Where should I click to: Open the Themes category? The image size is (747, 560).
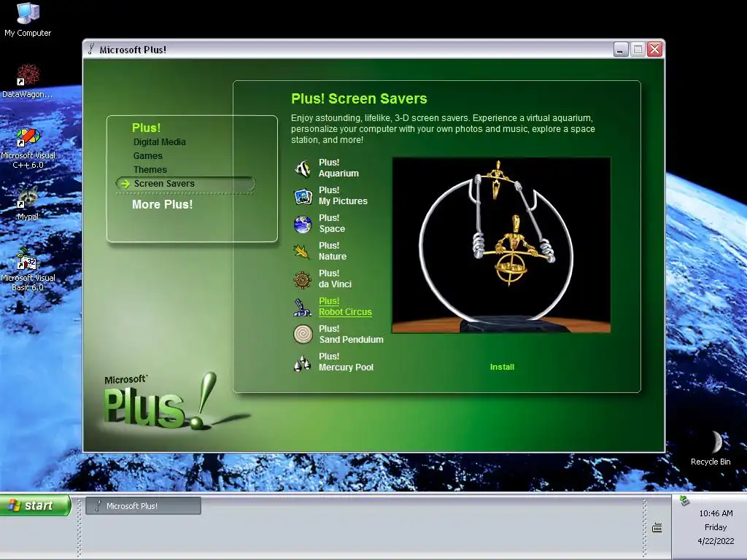click(x=150, y=169)
